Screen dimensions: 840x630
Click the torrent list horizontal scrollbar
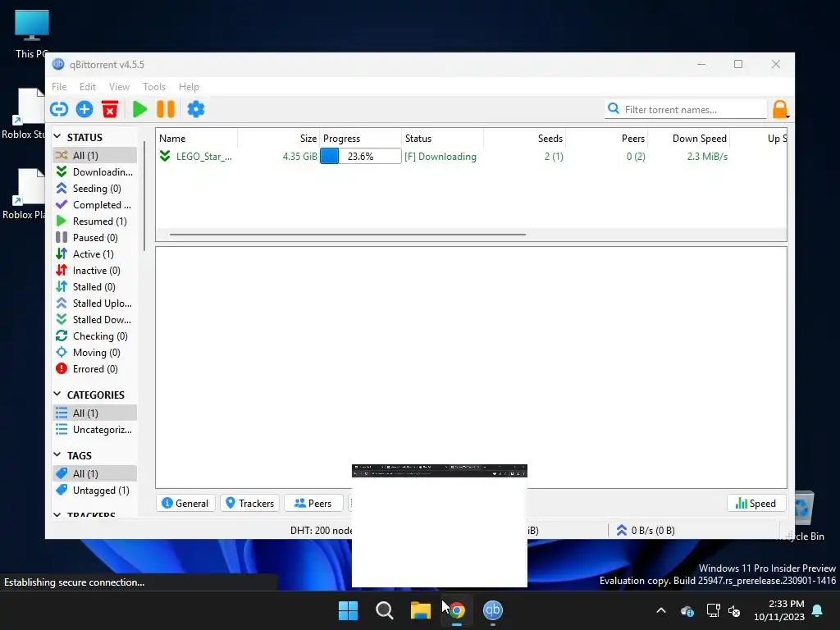click(x=348, y=234)
